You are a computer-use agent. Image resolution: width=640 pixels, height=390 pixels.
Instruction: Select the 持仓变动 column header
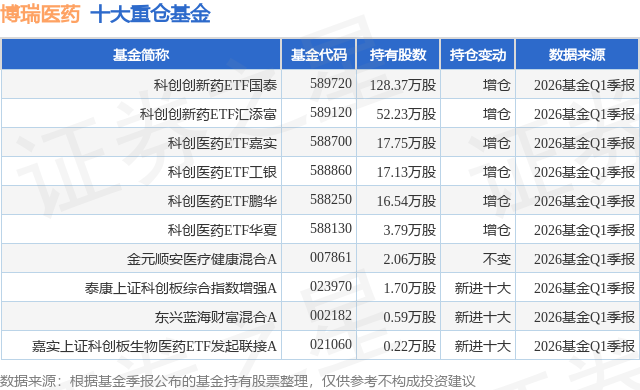[478, 55]
